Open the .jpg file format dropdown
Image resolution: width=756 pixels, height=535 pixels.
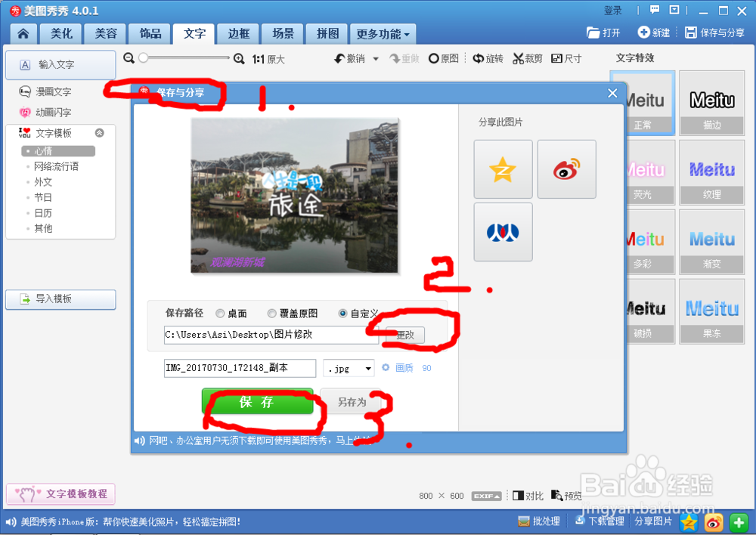(349, 368)
